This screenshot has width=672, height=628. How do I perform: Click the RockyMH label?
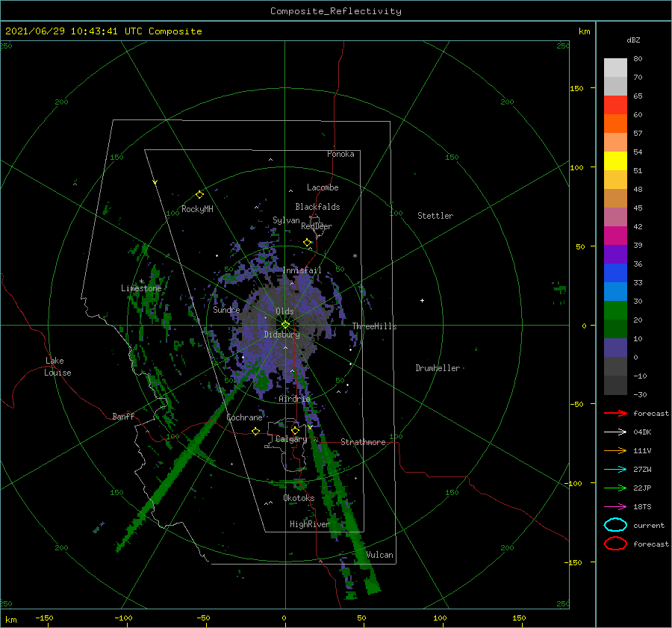pyautogui.click(x=197, y=209)
